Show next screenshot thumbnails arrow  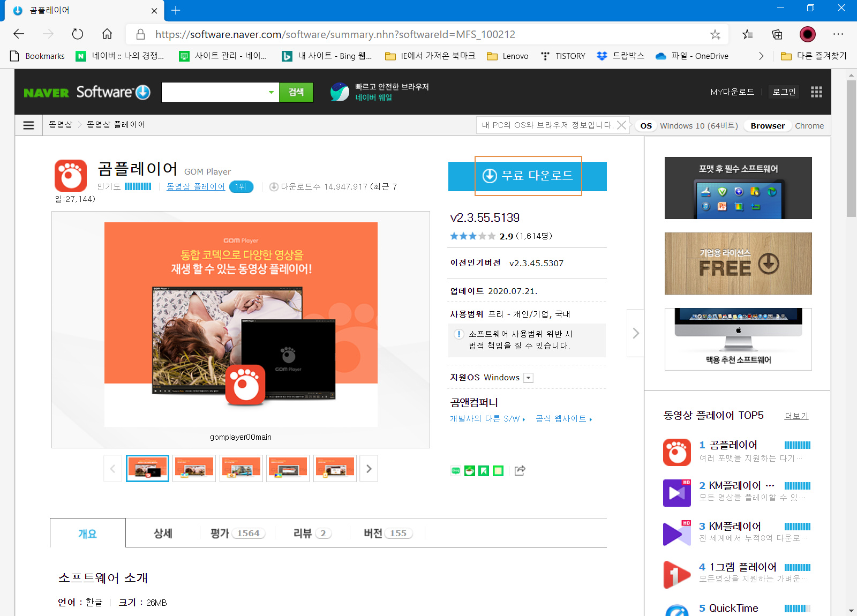tap(369, 469)
